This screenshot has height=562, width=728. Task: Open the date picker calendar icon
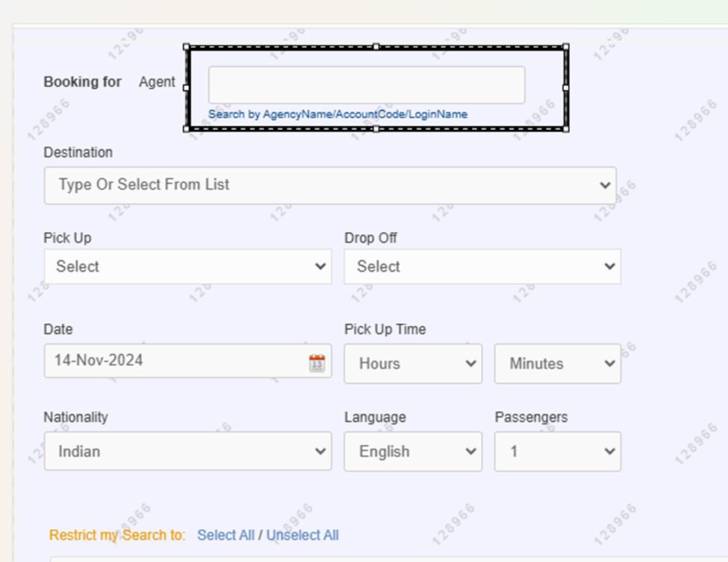317,363
